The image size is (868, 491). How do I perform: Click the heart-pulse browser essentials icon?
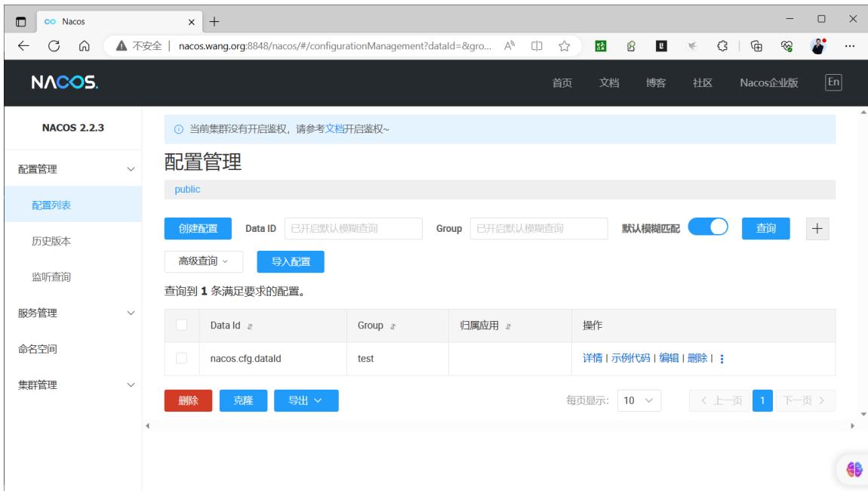[x=786, y=46]
